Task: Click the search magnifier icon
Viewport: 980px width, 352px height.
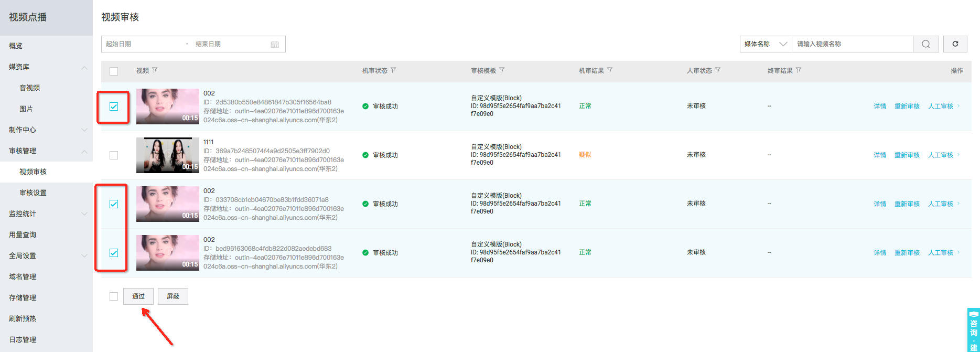Action: tap(925, 44)
